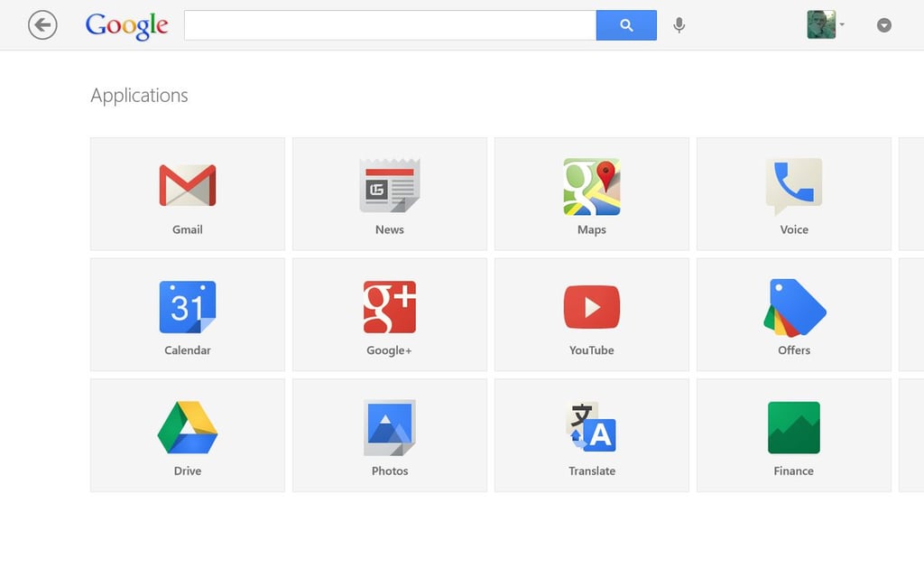Click the blue search button

(x=626, y=25)
